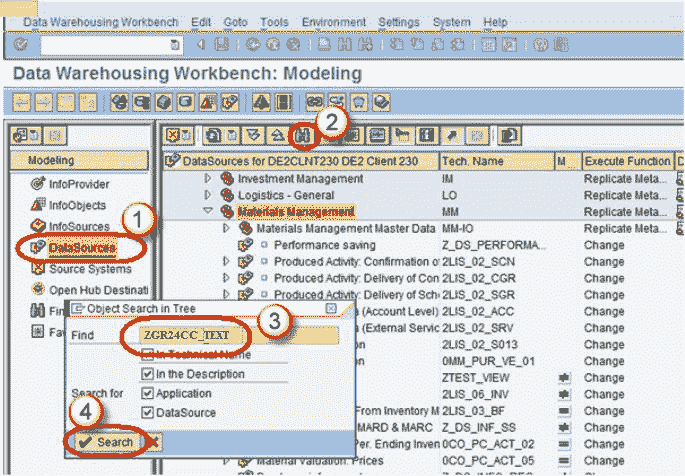Image resolution: width=685 pixels, height=476 pixels.
Task: Collapse the Materials Management node
Action: point(208,211)
